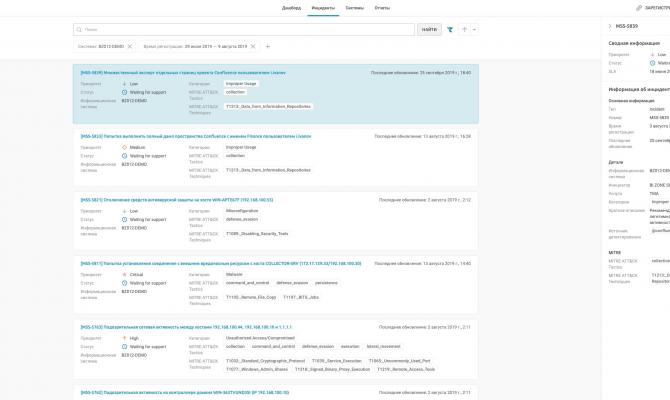Focus the incident search field
Viewport: 670px width, 400px height.
[244, 29]
